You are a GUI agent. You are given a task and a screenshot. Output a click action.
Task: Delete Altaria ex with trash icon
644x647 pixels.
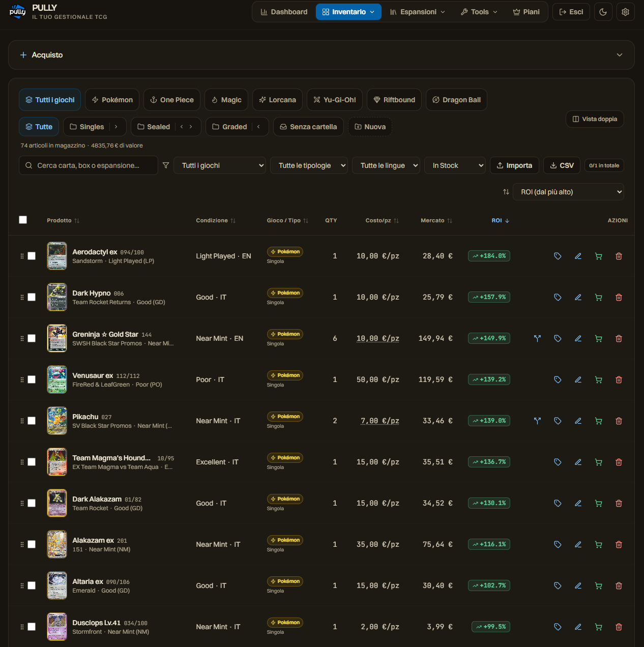[x=619, y=586]
